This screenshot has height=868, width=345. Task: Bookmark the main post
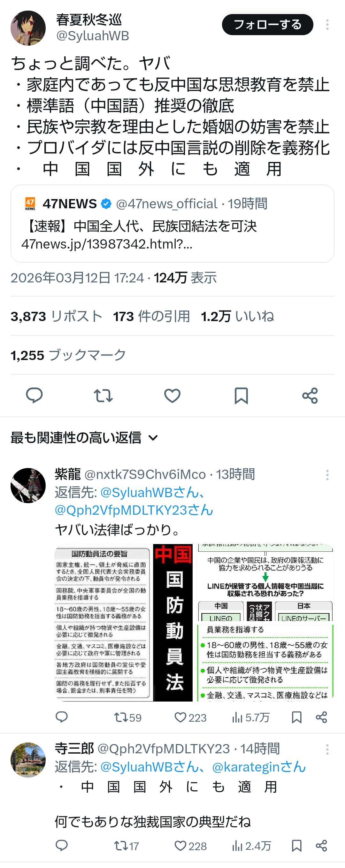(241, 395)
